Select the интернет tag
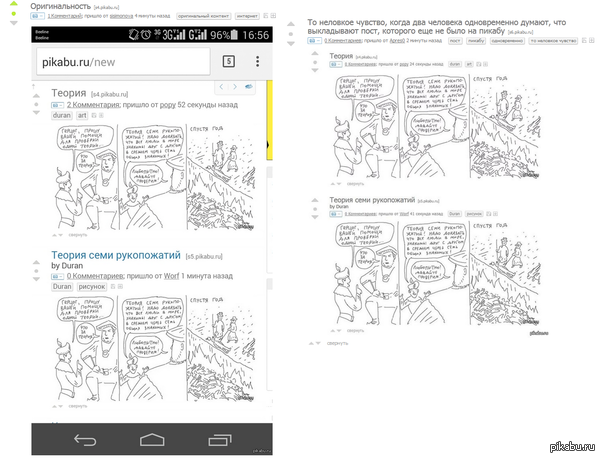 click(x=247, y=16)
